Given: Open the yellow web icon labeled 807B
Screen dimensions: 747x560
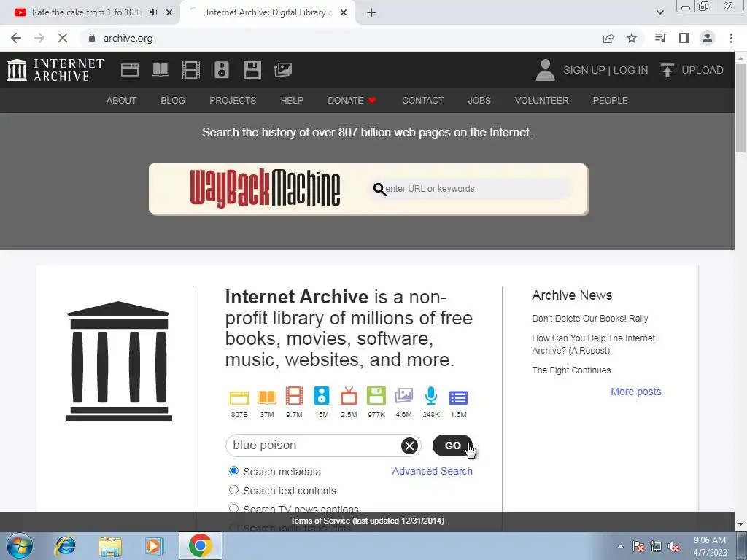Looking at the screenshot, I should coord(239,397).
